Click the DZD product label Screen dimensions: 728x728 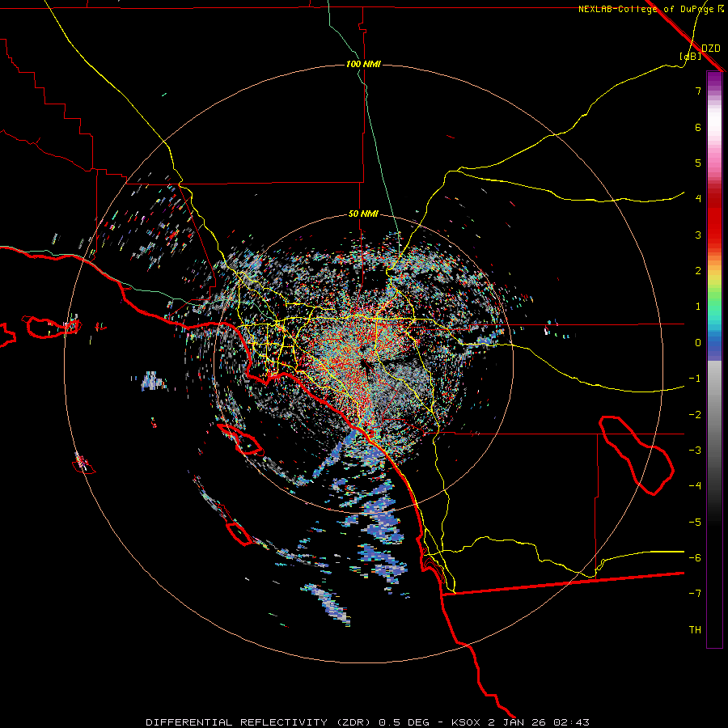click(x=711, y=49)
